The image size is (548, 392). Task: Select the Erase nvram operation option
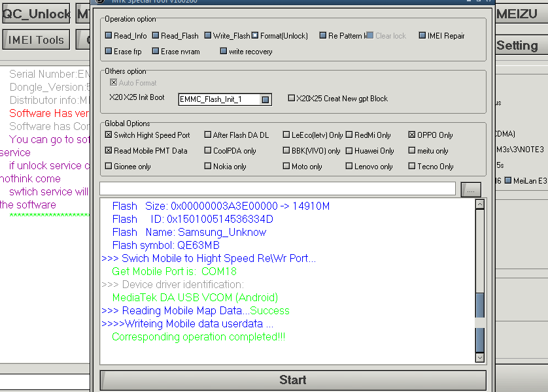coord(176,52)
